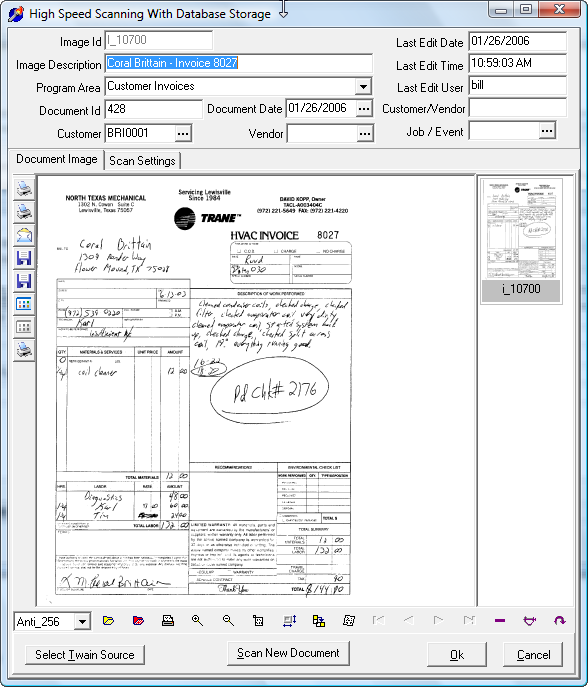Click the Image Description field
This screenshot has height=687, width=588.
239,64
